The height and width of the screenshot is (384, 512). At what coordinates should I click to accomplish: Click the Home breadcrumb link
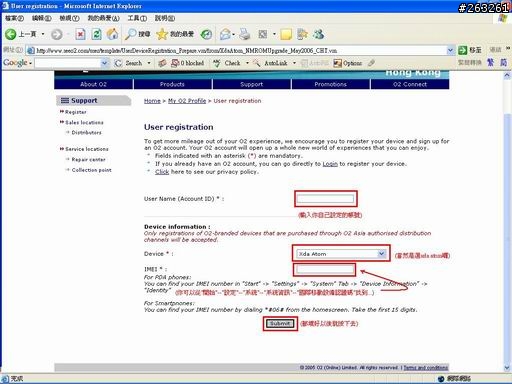[152, 101]
